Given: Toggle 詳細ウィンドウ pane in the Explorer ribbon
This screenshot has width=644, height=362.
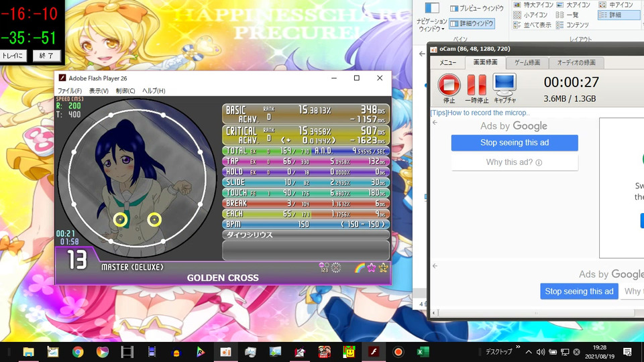Looking at the screenshot, I should pyautogui.click(x=472, y=23).
